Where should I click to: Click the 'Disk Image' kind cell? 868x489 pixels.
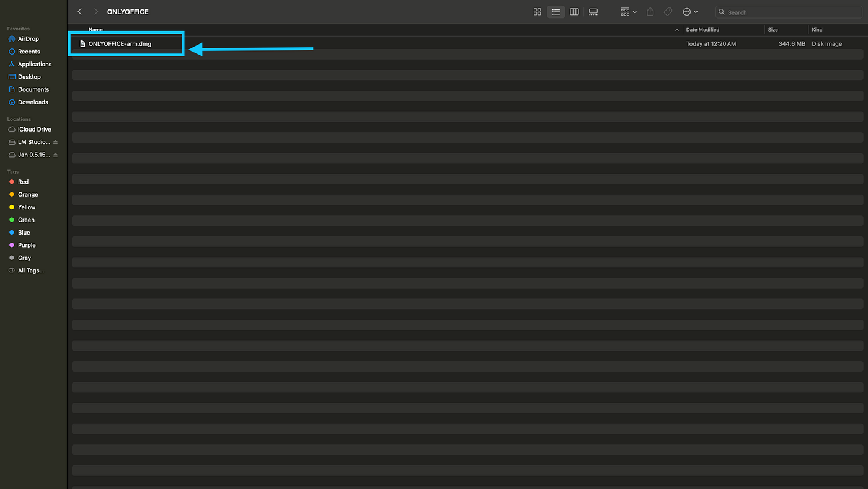tap(827, 44)
